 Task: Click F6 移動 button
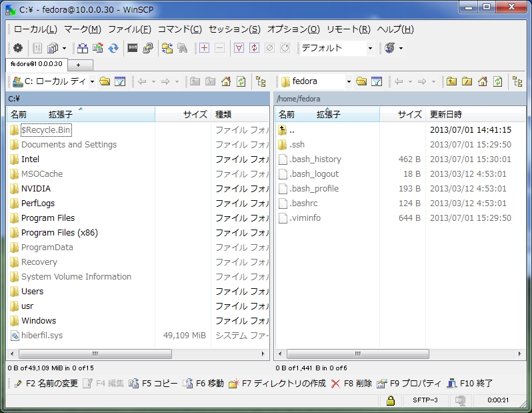tap(203, 384)
